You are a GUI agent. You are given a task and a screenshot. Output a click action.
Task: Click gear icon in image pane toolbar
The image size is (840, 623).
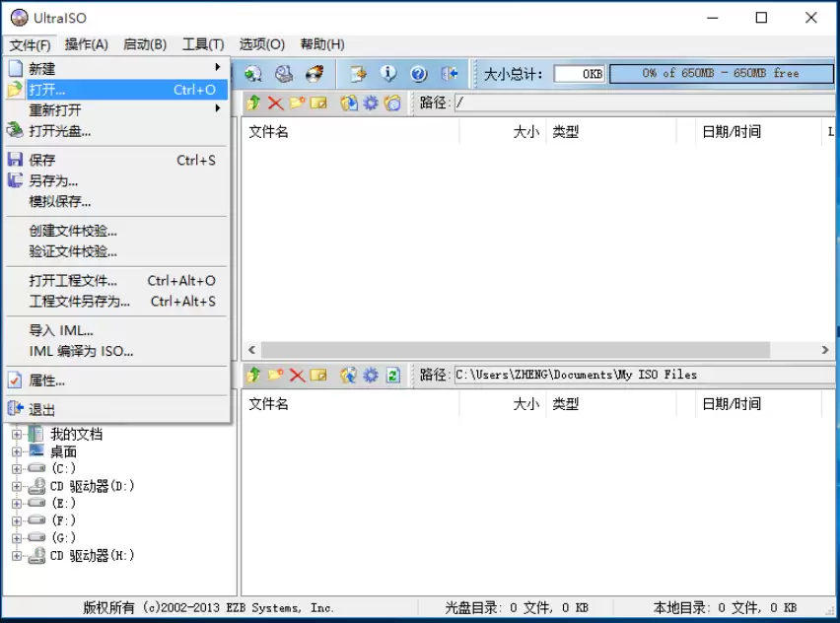(x=371, y=103)
